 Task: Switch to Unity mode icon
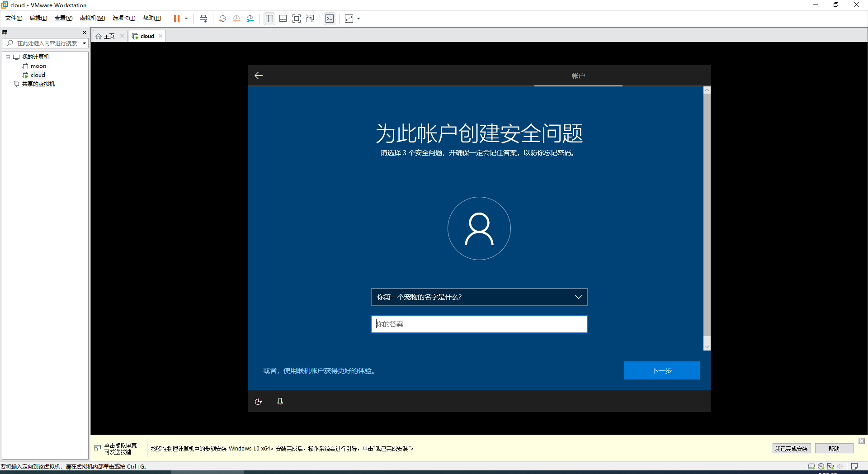[310, 19]
